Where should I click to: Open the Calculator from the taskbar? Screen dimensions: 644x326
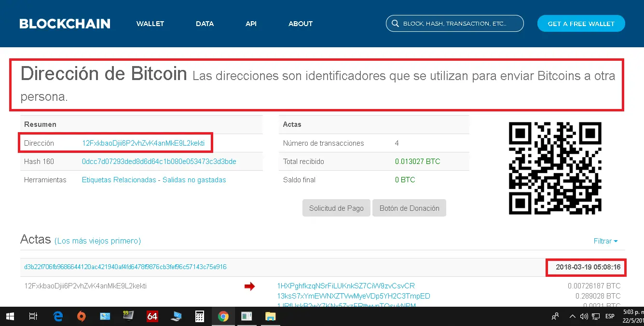tap(199, 316)
